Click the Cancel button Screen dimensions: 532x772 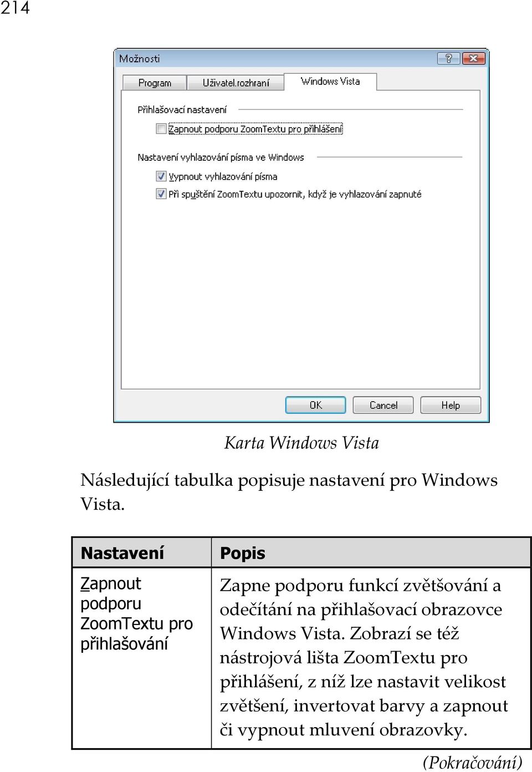383,405
